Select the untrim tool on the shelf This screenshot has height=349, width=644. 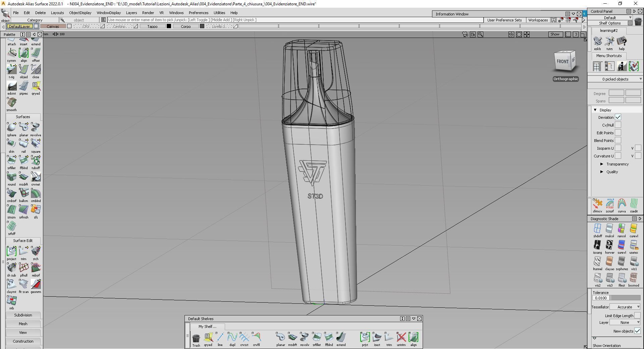click(x=401, y=337)
